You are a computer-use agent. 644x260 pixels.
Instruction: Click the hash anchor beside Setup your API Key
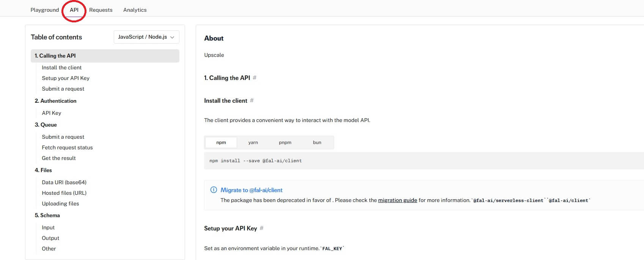click(x=262, y=228)
